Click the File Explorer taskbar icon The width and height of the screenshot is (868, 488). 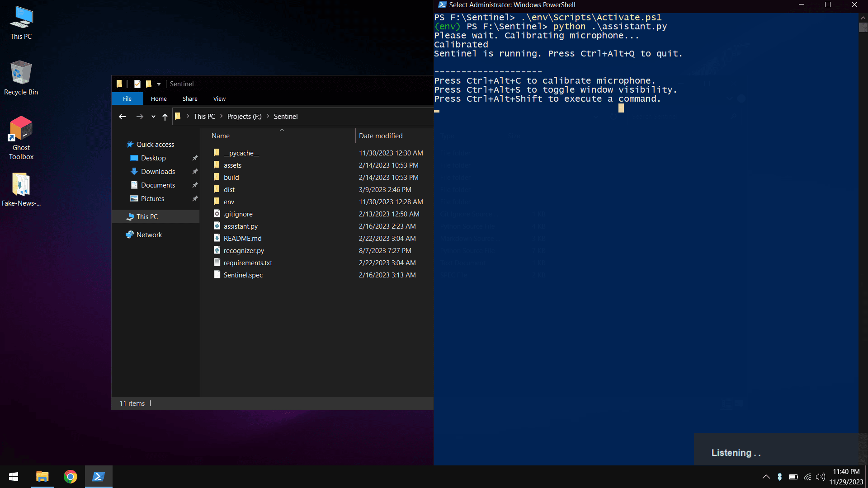42,477
